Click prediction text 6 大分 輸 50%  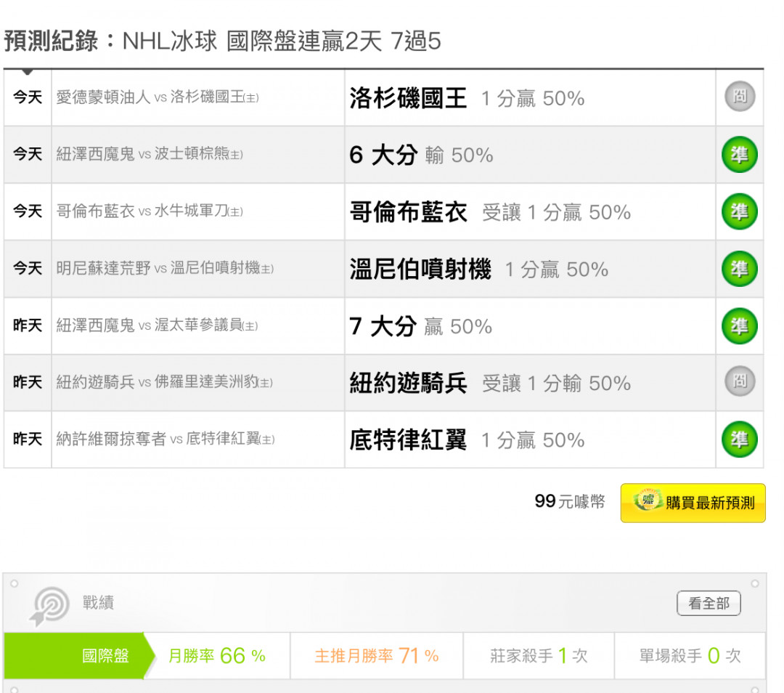(422, 155)
